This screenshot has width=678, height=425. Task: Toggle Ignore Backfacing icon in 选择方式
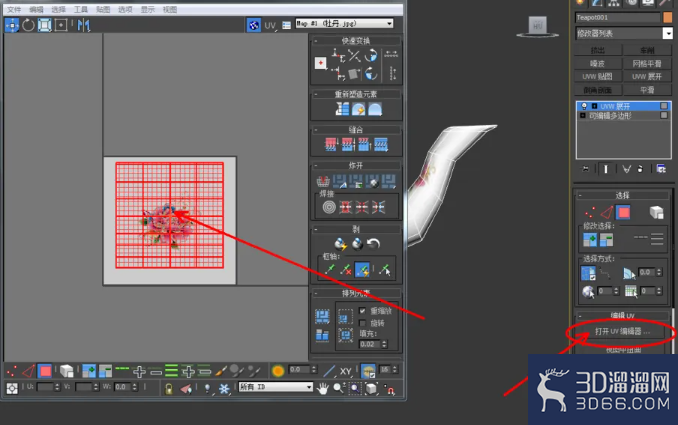pos(588,273)
